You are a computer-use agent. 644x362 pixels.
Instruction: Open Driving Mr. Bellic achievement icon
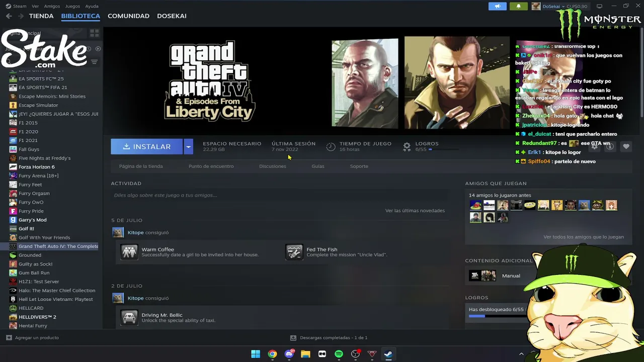(x=129, y=317)
